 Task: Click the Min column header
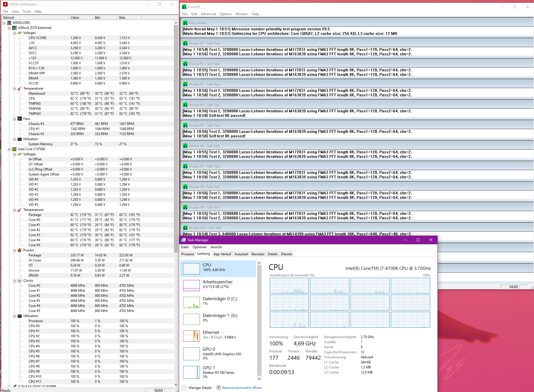pos(105,17)
